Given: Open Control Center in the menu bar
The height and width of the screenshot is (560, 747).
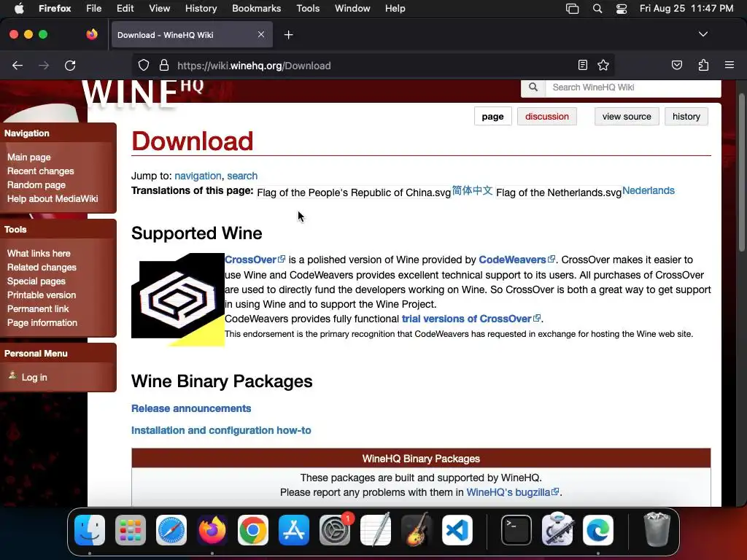Looking at the screenshot, I should [x=622, y=9].
